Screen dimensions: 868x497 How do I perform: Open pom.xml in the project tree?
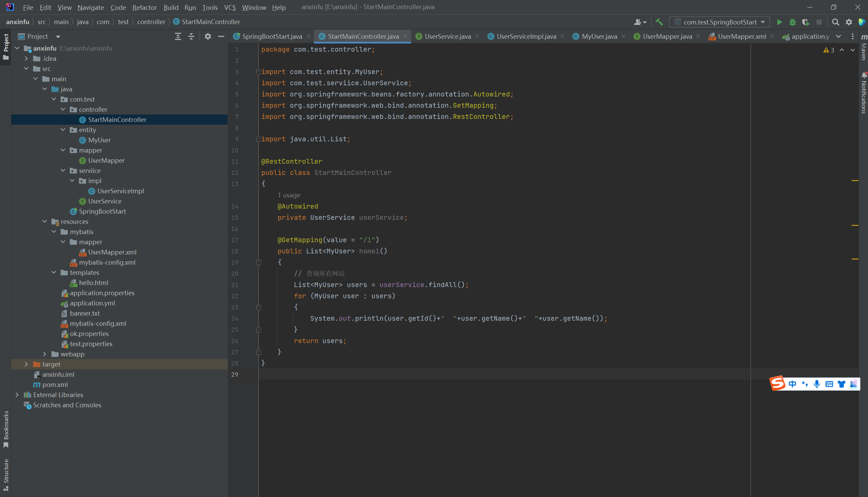click(x=55, y=385)
